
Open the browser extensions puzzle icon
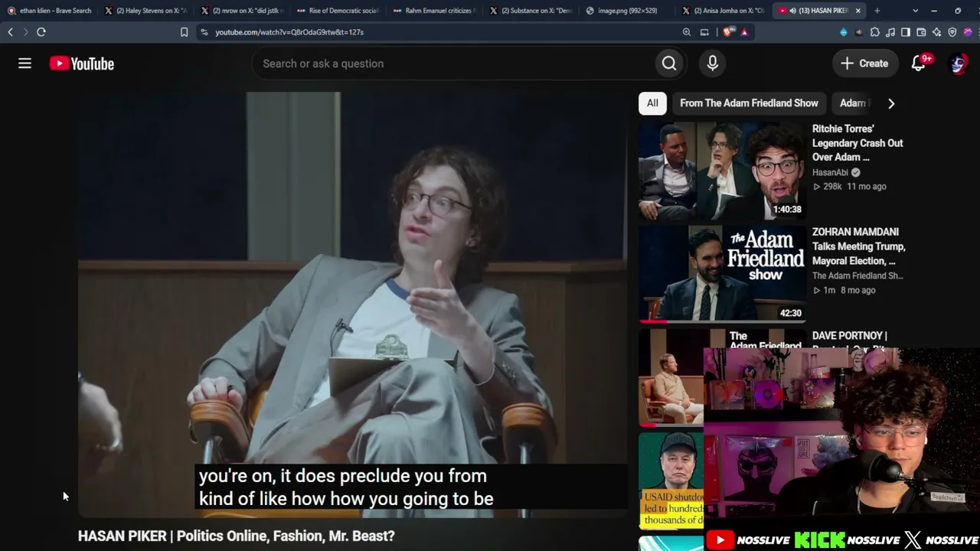click(x=875, y=32)
